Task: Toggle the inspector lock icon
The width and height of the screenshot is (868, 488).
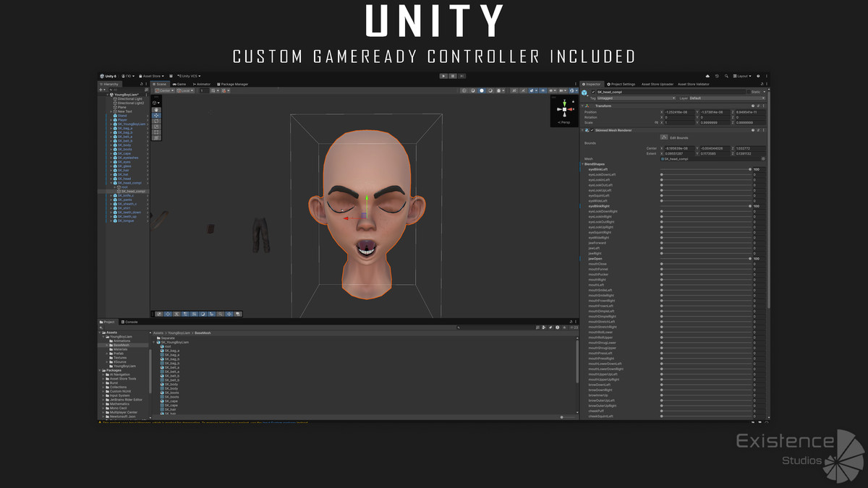Action: coord(762,84)
